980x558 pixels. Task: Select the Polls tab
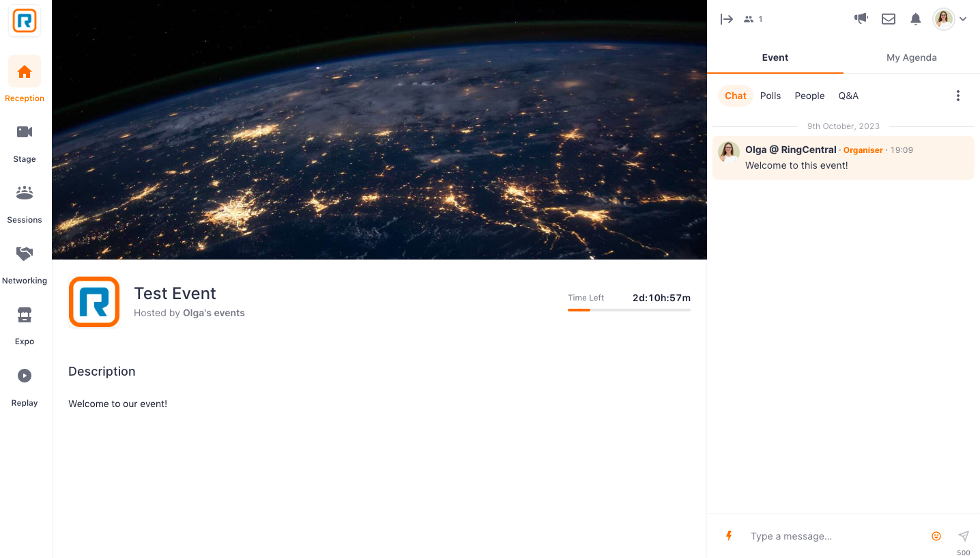[x=770, y=96]
